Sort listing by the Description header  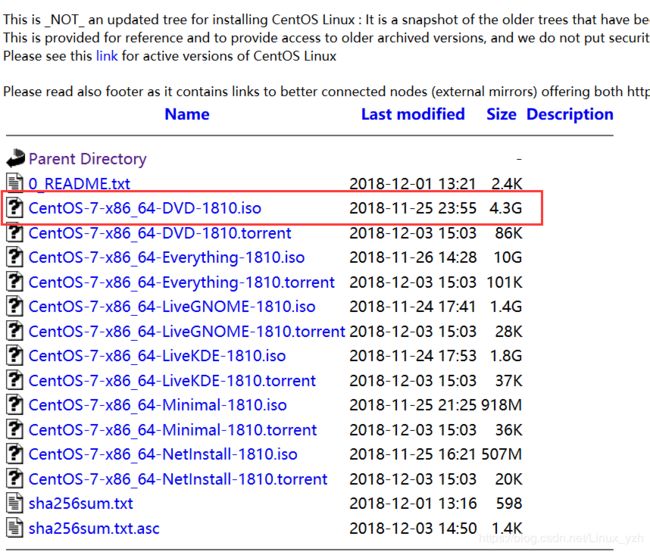point(570,114)
